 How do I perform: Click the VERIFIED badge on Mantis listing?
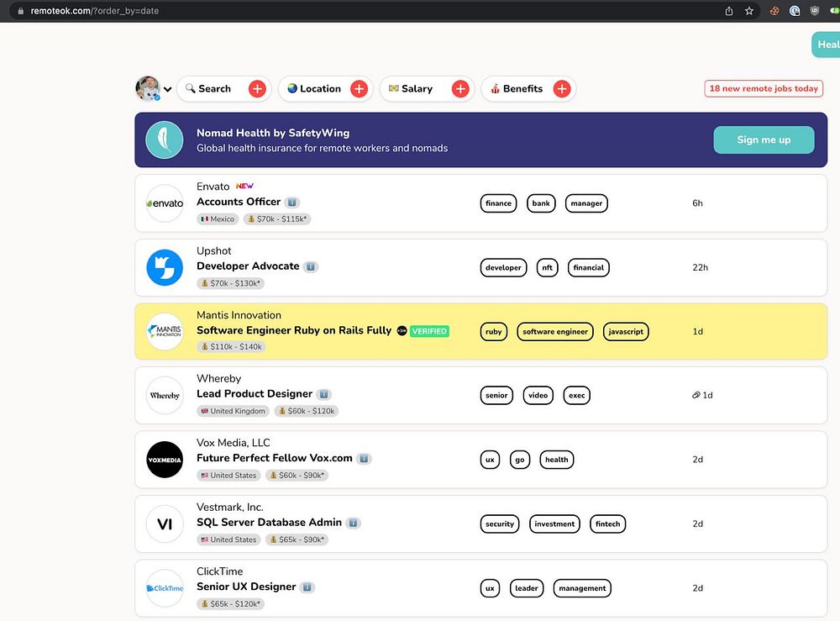[429, 331]
